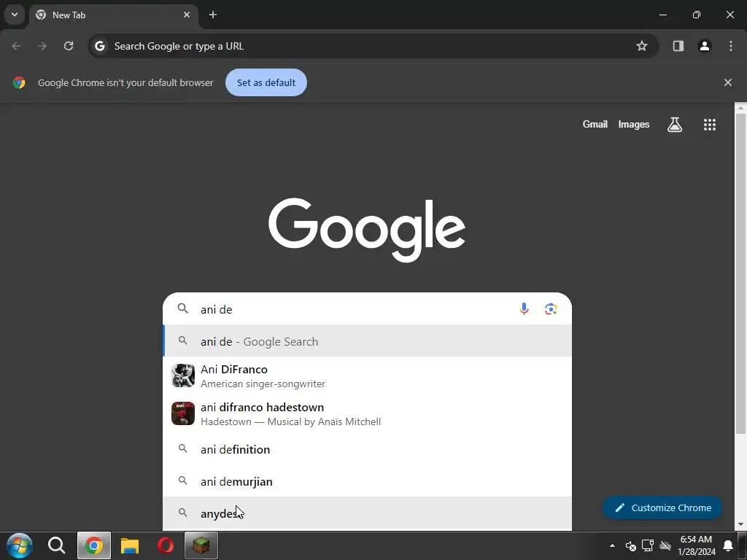This screenshot has height=560, width=747.
Task: Select the Ani DiFranco suggestion
Action: point(368,376)
